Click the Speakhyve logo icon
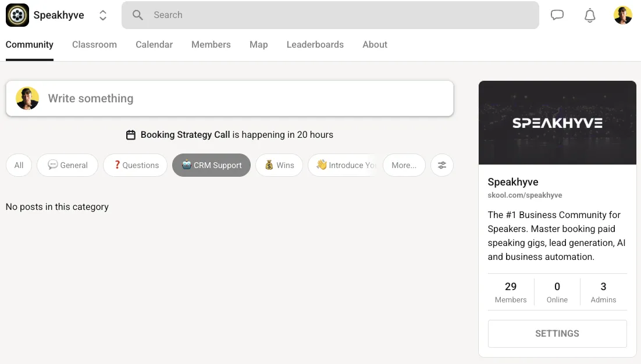 tap(17, 15)
